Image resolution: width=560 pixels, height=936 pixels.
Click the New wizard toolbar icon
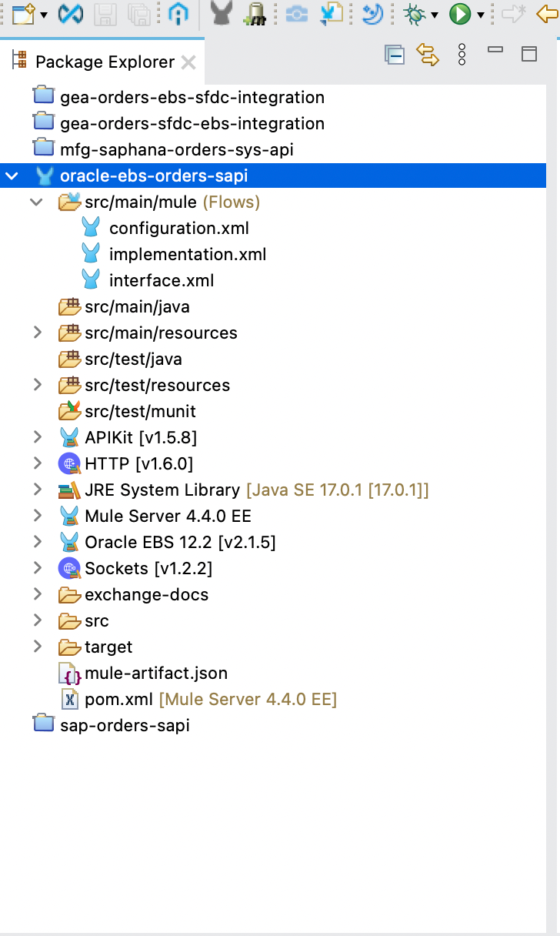24,13
